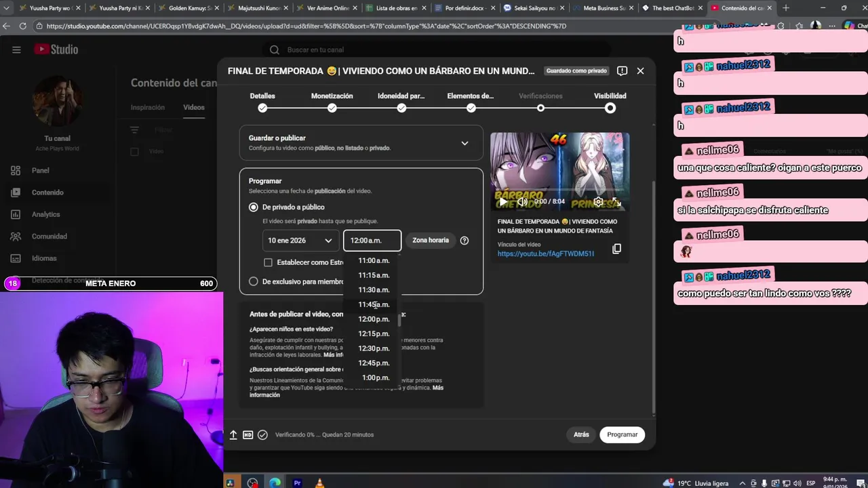Click the Zona horaria button

[x=431, y=240]
